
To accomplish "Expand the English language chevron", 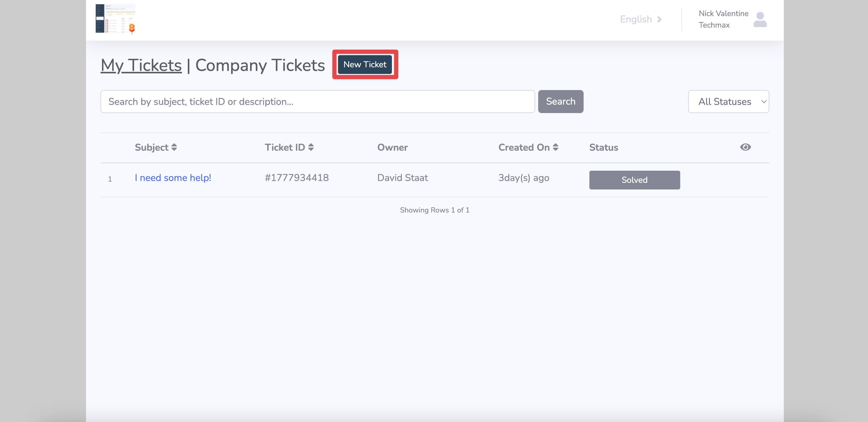I will point(659,19).
